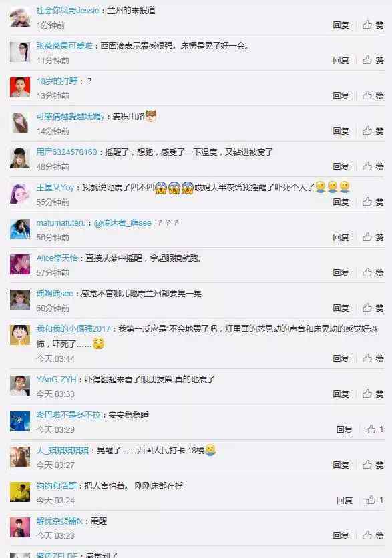Open 社会你凤哥Jessie's profile link
The image size is (392, 558).
pos(67,11)
